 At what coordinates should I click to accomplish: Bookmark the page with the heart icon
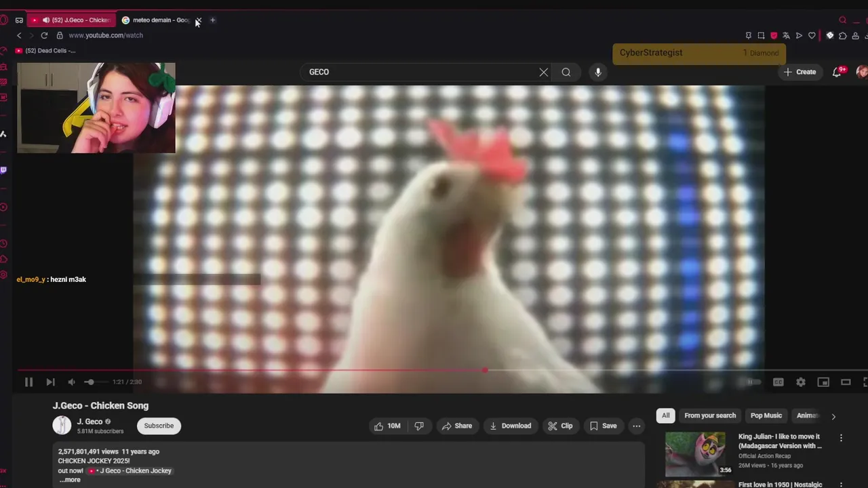(812, 35)
